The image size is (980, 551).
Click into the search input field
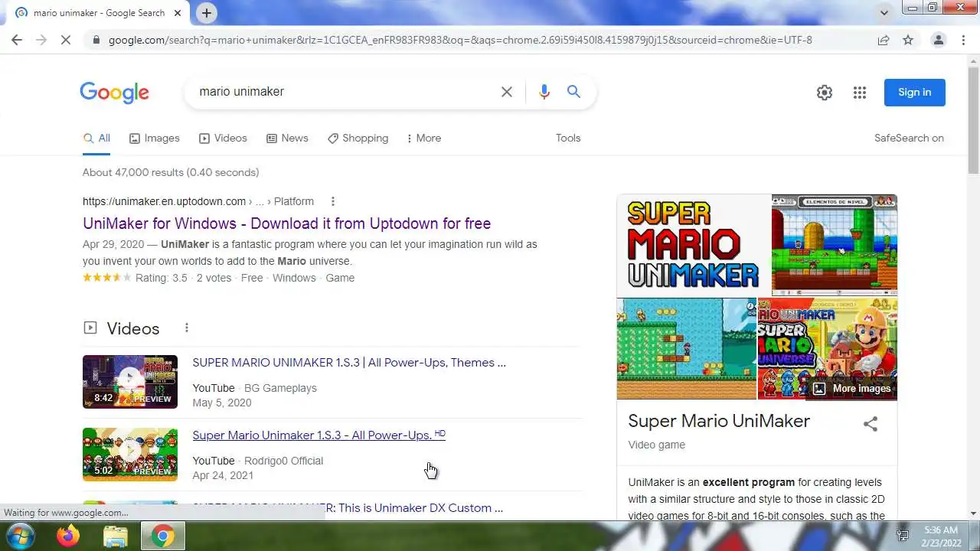pyautogui.click(x=345, y=92)
